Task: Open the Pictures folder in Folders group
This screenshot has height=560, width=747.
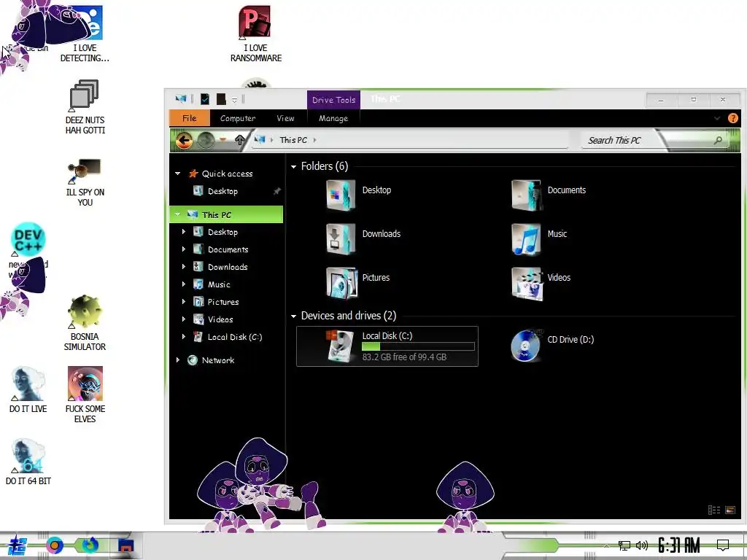Action: click(357, 282)
